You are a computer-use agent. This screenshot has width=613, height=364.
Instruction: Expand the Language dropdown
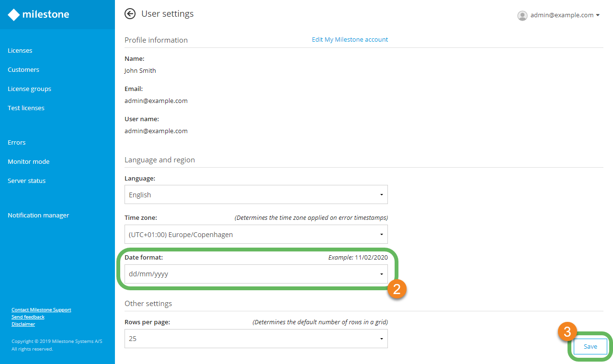(256, 194)
